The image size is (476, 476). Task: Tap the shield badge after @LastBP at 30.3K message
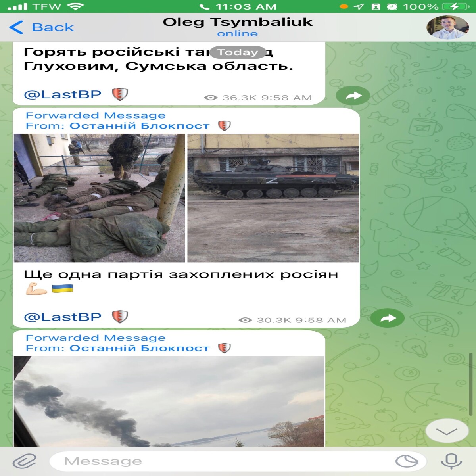pos(120,317)
